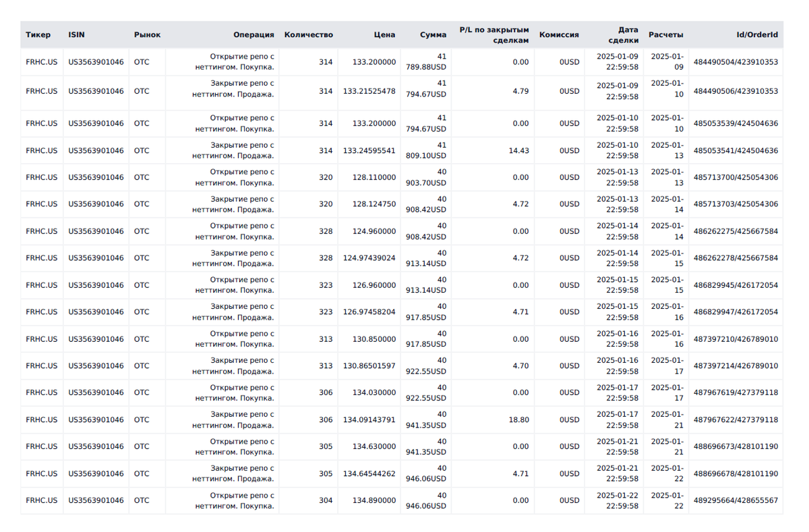Click the Расчеты column header
Screen dimensions: 809x532
(665, 34)
